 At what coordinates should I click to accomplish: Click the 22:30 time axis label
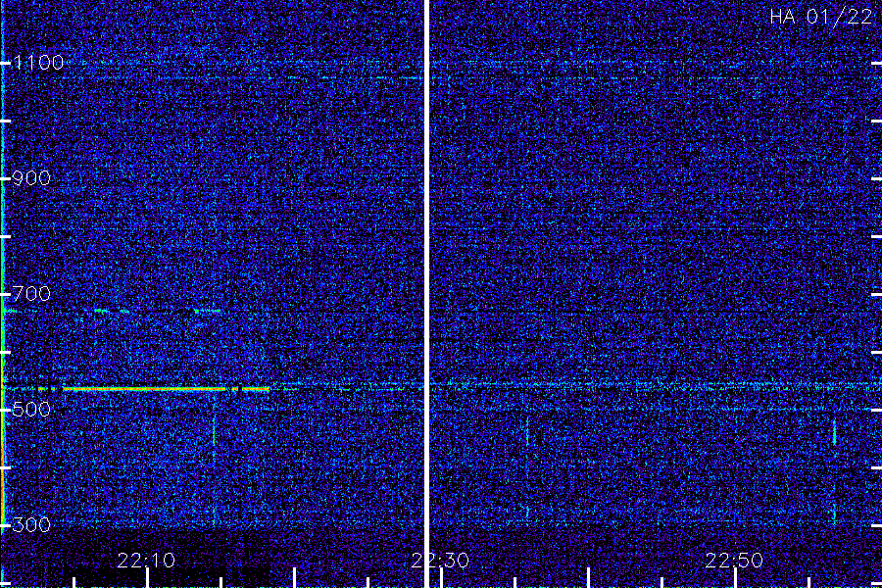(440, 561)
